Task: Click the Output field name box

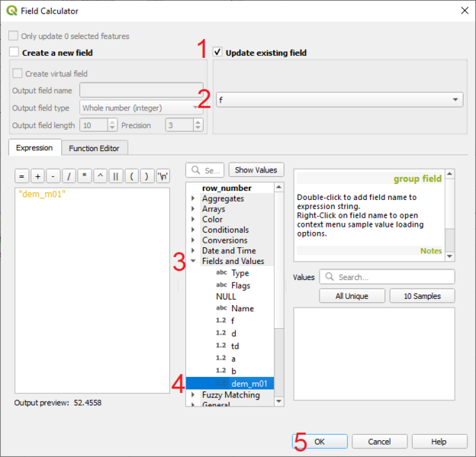Action: [x=141, y=90]
